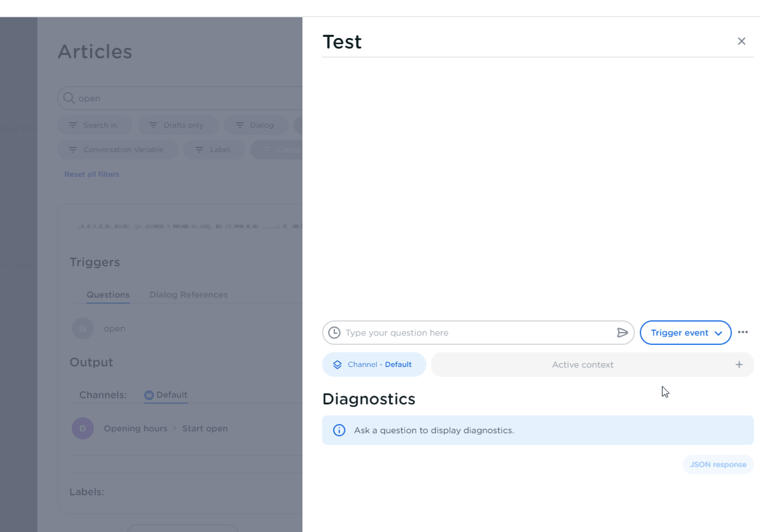
Task: Click the magnifier icon in the Articles search bar
Action: click(x=69, y=98)
